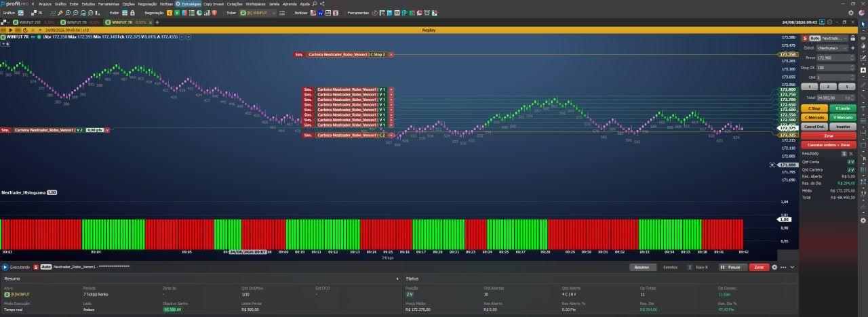868x317 pixels.
Task: Open the TV icon in Notícias group
Action: tap(320, 13)
